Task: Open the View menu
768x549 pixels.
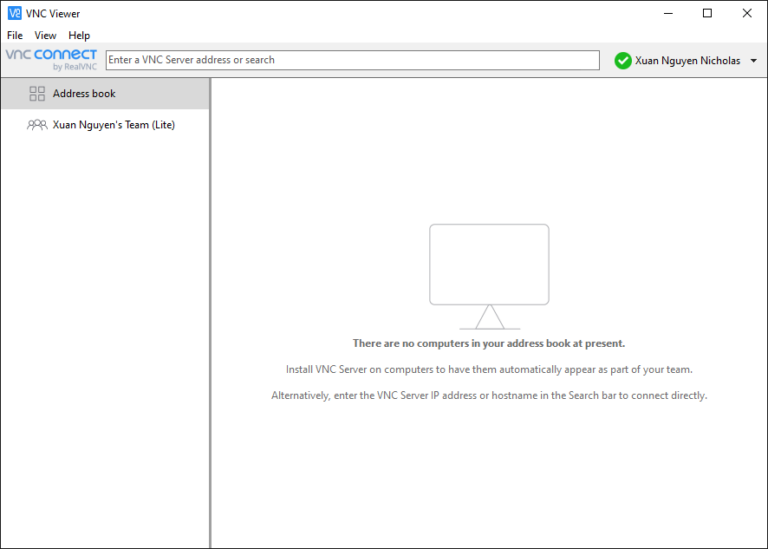Action: (x=45, y=35)
